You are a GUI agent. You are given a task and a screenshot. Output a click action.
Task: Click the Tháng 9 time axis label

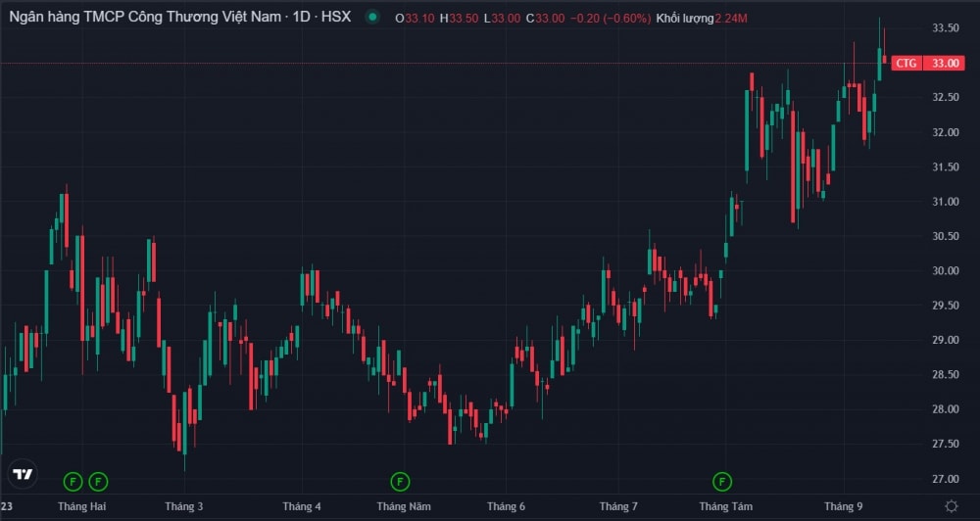(x=843, y=506)
